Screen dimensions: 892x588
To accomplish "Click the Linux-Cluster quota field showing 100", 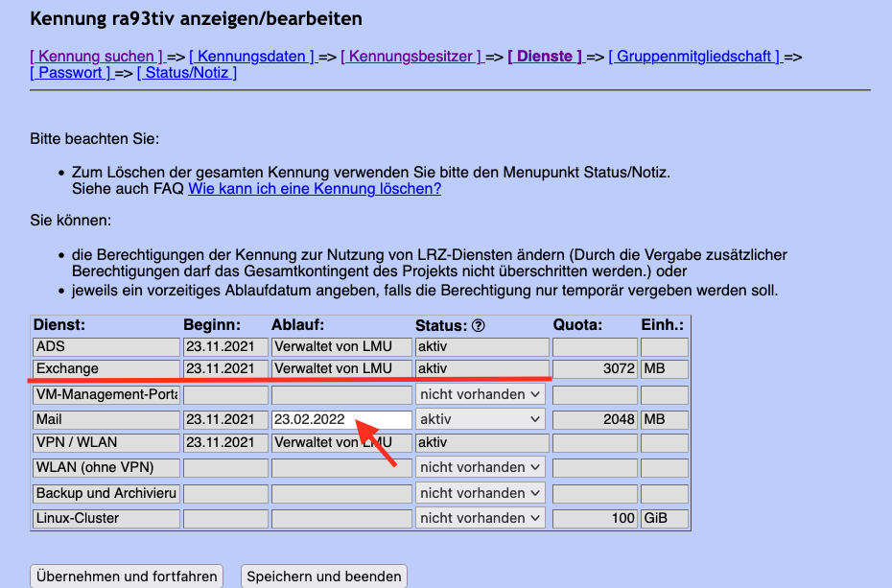I will tap(595, 518).
